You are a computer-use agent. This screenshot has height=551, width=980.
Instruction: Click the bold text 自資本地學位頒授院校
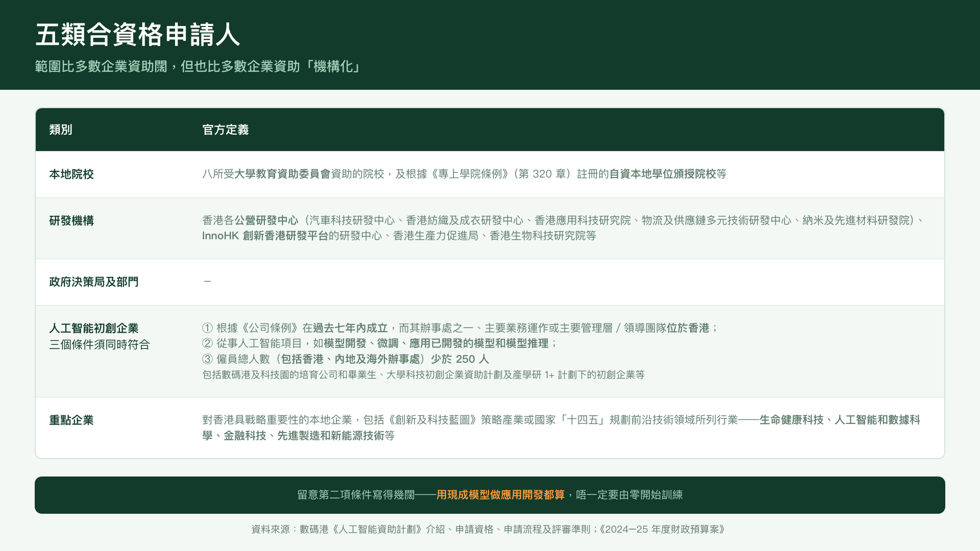[663, 174]
